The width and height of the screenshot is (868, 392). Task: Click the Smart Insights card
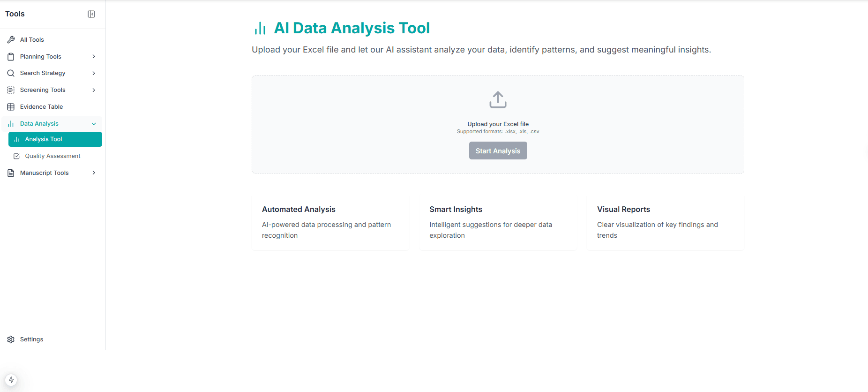pyautogui.click(x=498, y=222)
